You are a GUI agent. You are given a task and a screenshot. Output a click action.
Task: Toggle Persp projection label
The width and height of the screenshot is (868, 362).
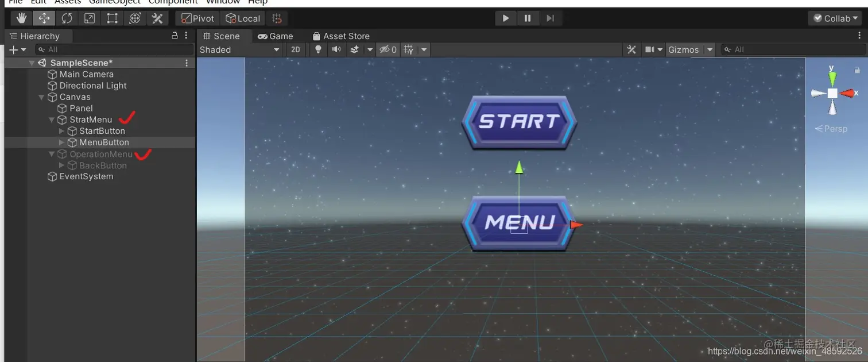(x=831, y=129)
